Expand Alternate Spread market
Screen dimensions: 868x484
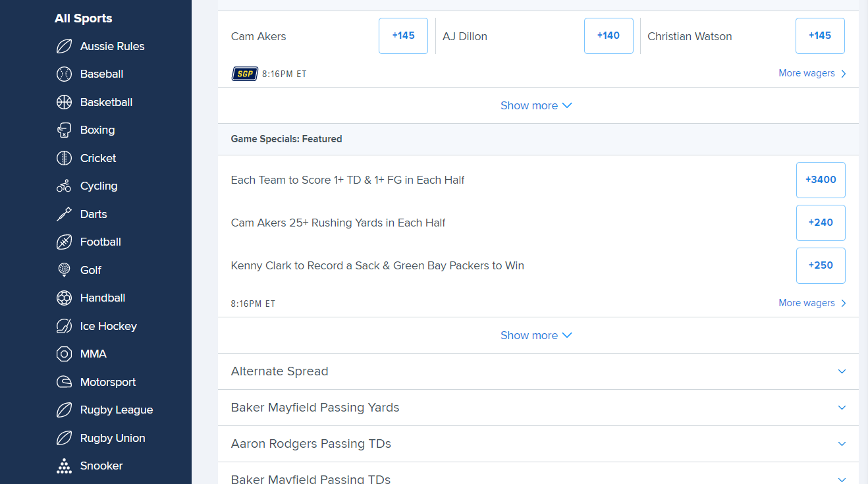pyautogui.click(x=538, y=371)
